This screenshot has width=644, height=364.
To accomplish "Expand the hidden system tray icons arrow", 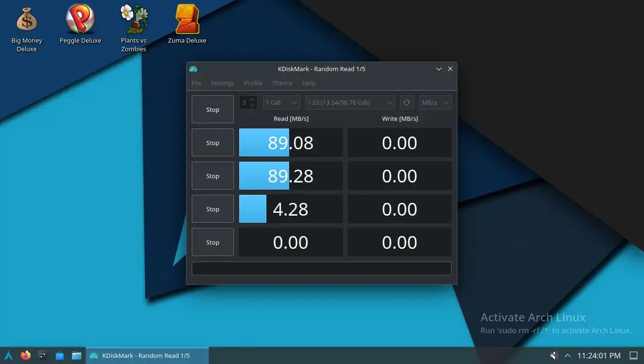I will click(x=568, y=355).
